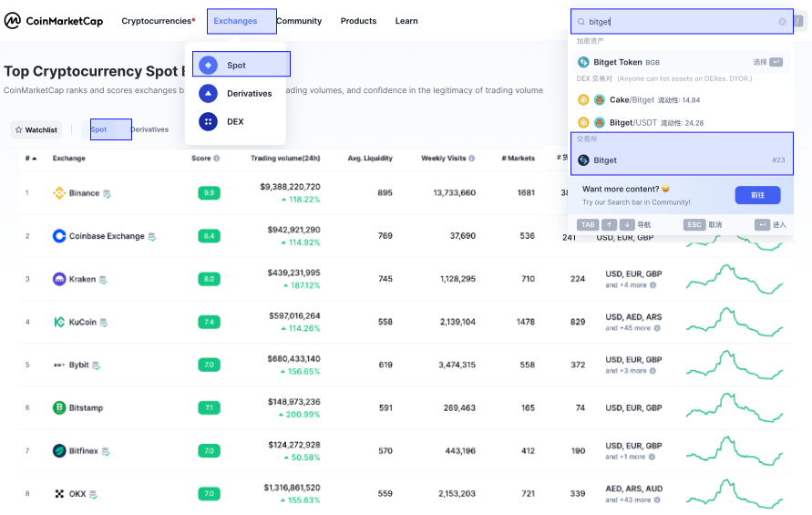Open Bitget Token BGB search result
This screenshot has width=812, height=515.
682,62
